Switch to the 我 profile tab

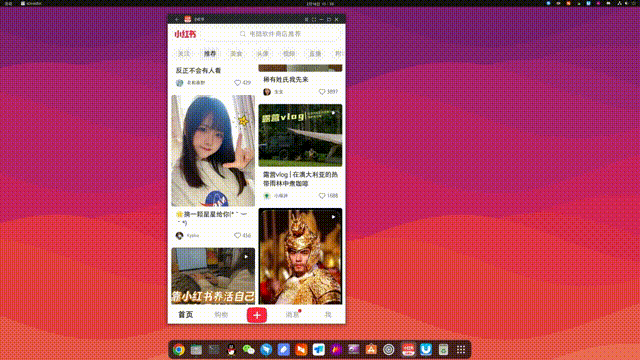pos(328,315)
